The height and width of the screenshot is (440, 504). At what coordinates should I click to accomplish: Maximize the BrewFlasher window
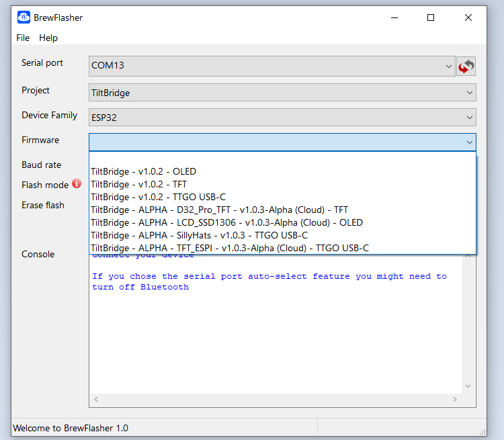tap(431, 17)
